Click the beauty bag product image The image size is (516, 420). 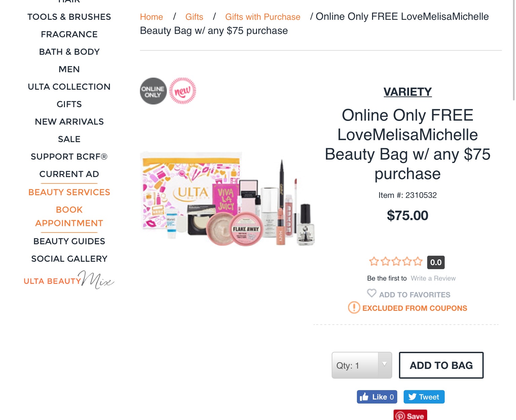point(227,199)
